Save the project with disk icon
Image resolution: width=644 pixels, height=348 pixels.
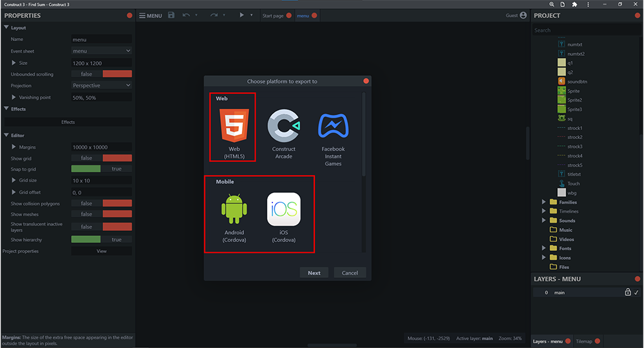171,15
